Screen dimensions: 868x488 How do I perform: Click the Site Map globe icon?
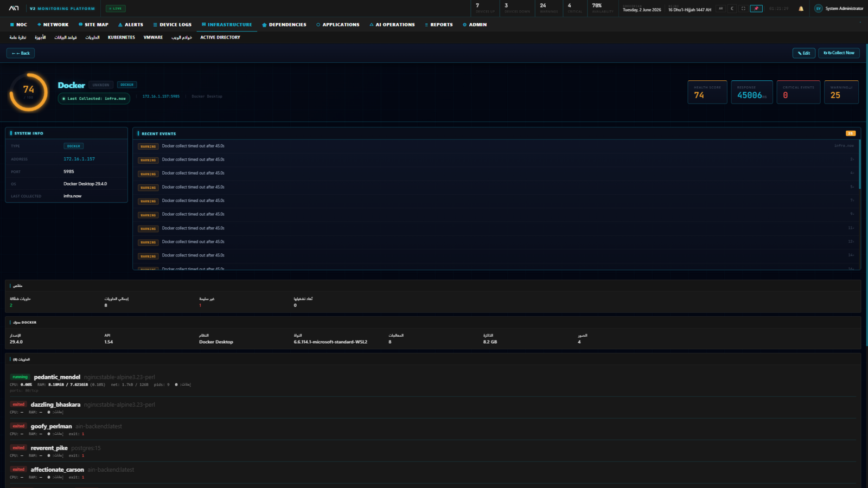click(80, 24)
